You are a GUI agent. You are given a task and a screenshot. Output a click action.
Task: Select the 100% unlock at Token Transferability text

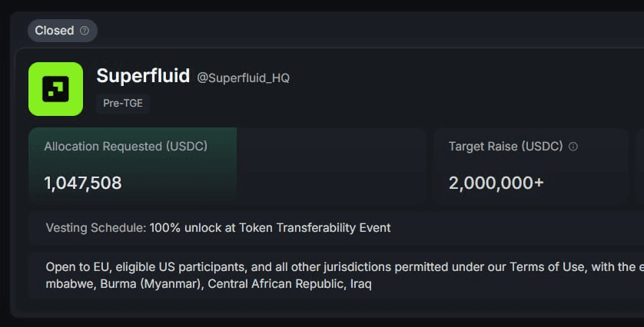(271, 228)
